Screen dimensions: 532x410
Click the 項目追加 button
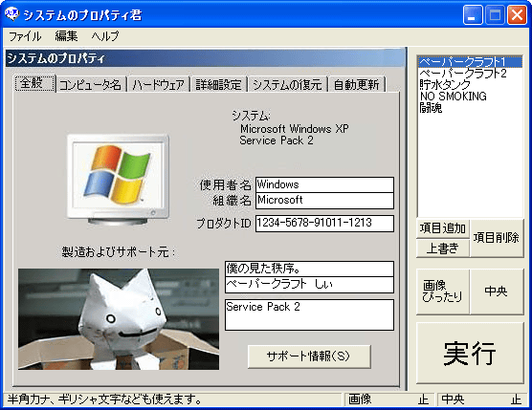pyautogui.click(x=443, y=228)
